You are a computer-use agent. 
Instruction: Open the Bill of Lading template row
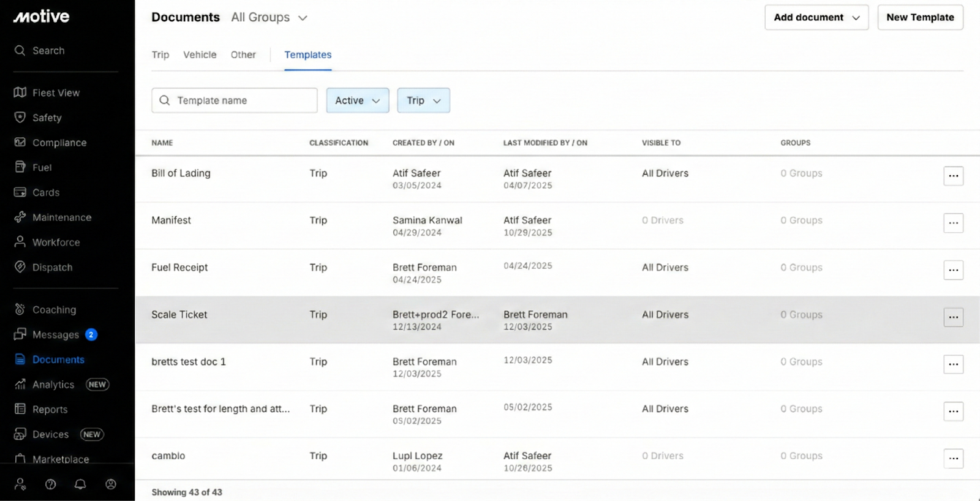pyautogui.click(x=181, y=173)
